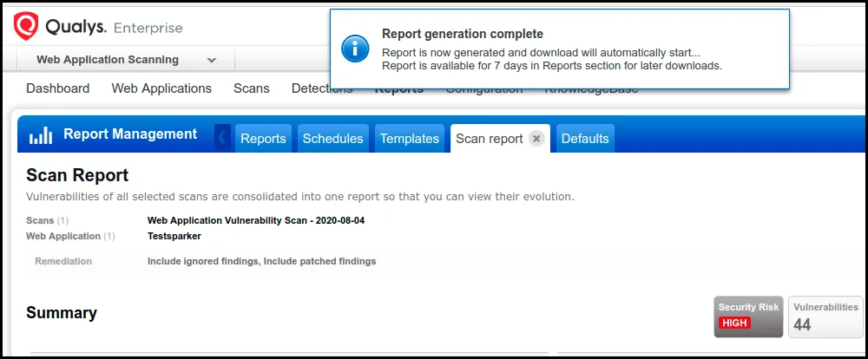Open the Dashboard menu

(x=57, y=88)
